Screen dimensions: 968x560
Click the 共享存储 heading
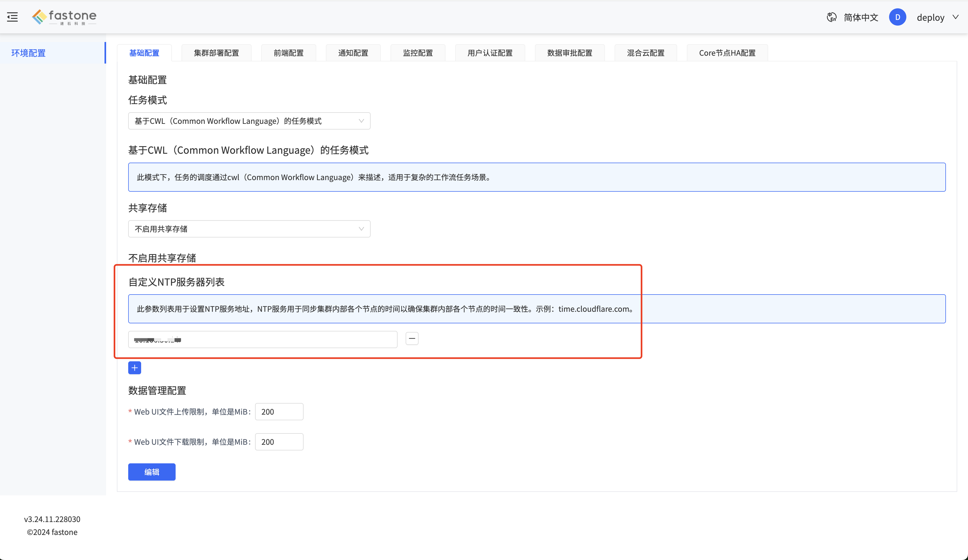148,208
